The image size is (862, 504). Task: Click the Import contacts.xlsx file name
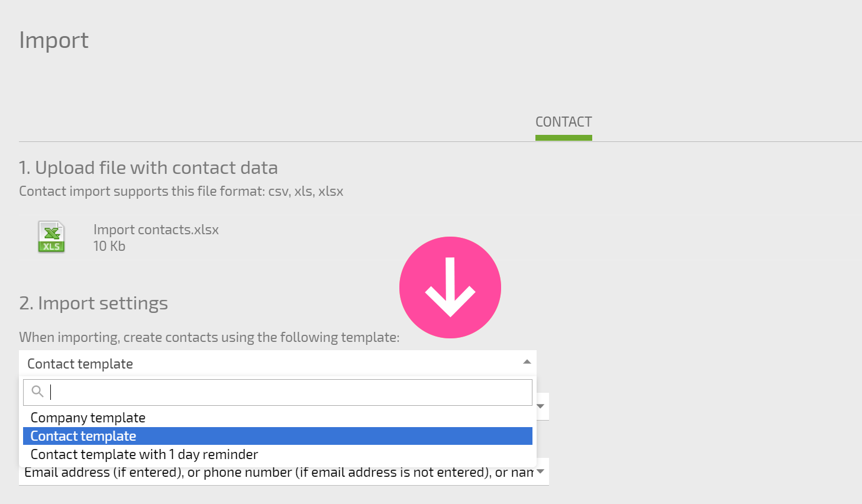156,230
